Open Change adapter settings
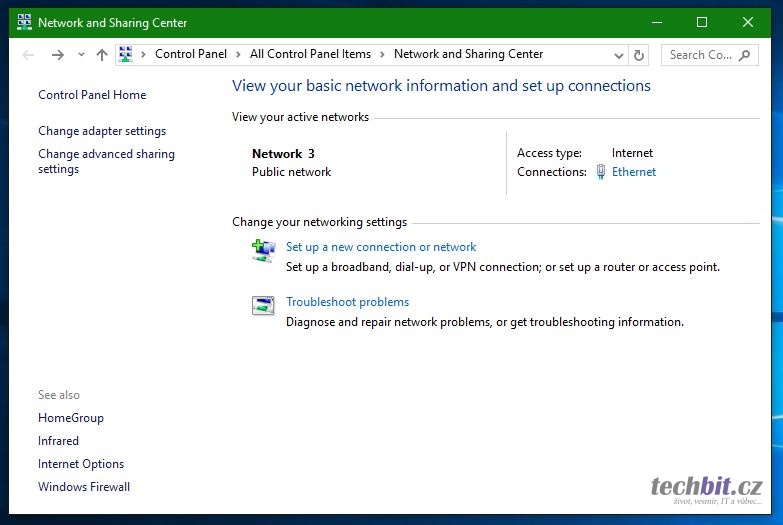The image size is (783, 525). (x=102, y=131)
